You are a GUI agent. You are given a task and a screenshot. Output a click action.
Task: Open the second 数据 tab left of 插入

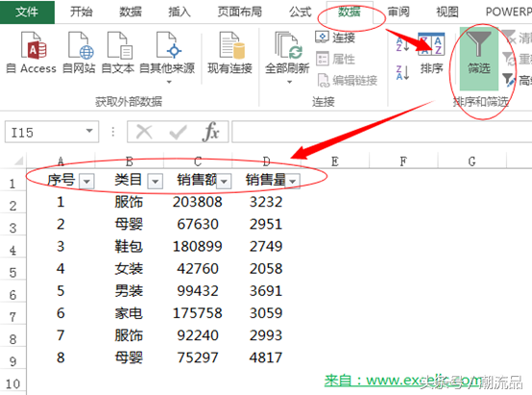(x=131, y=12)
